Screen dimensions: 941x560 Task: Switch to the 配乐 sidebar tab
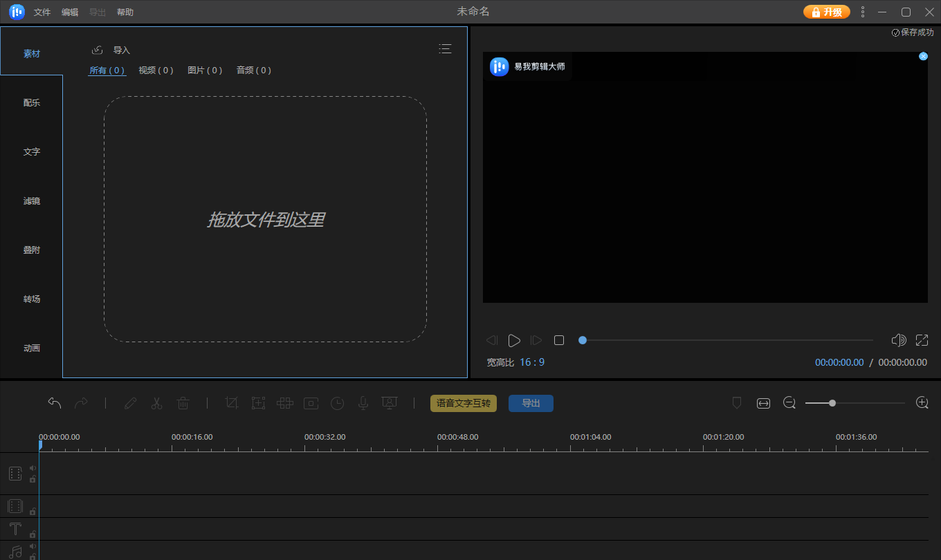click(32, 102)
